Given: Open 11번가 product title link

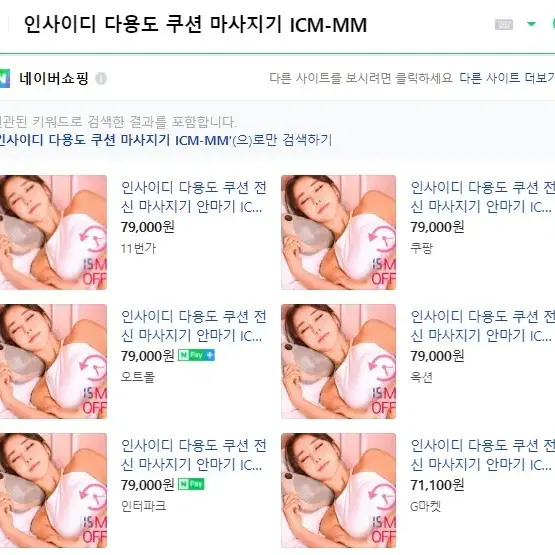Looking at the screenshot, I should click(193, 197).
